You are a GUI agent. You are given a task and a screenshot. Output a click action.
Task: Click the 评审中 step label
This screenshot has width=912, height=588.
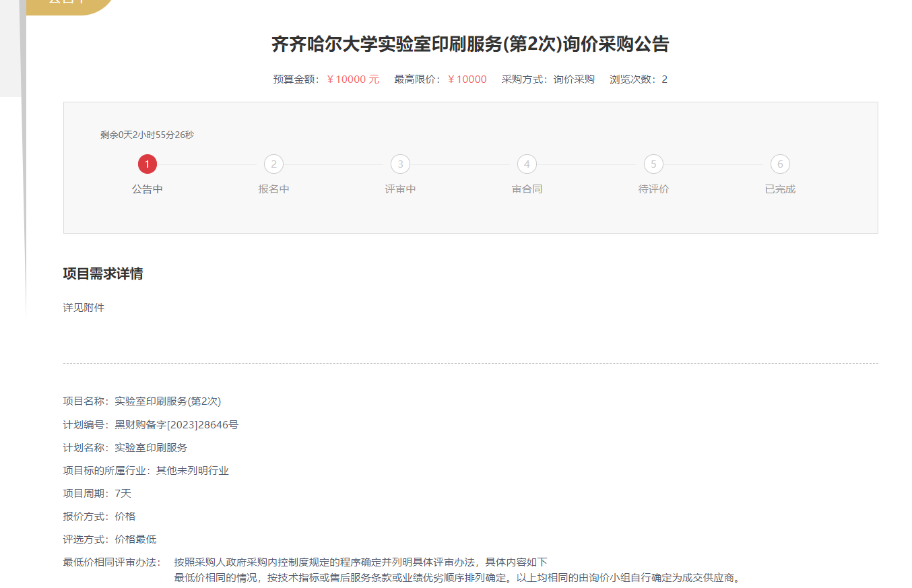[400, 189]
